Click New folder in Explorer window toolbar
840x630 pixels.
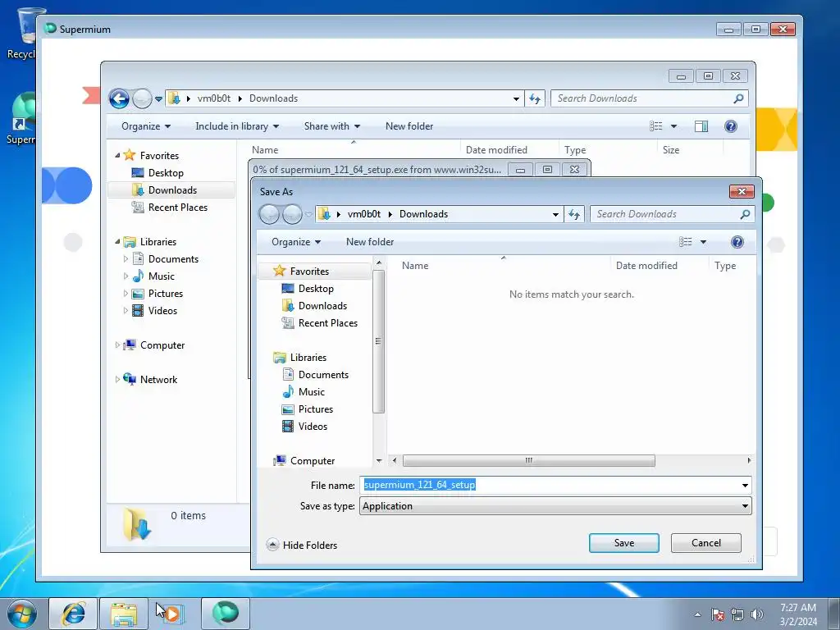click(409, 126)
